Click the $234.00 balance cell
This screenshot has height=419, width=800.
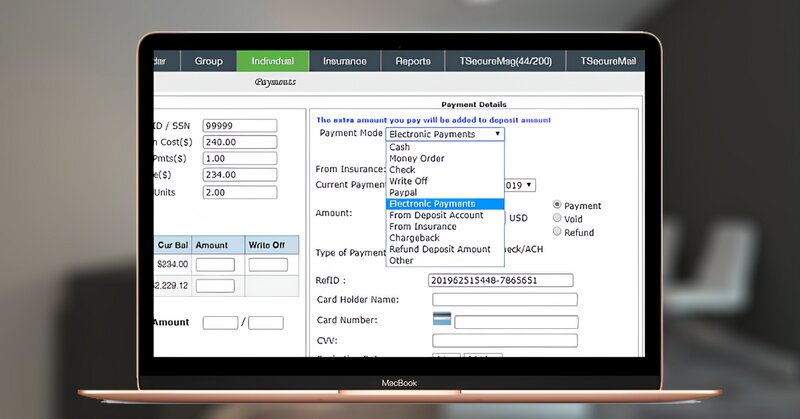(x=172, y=264)
